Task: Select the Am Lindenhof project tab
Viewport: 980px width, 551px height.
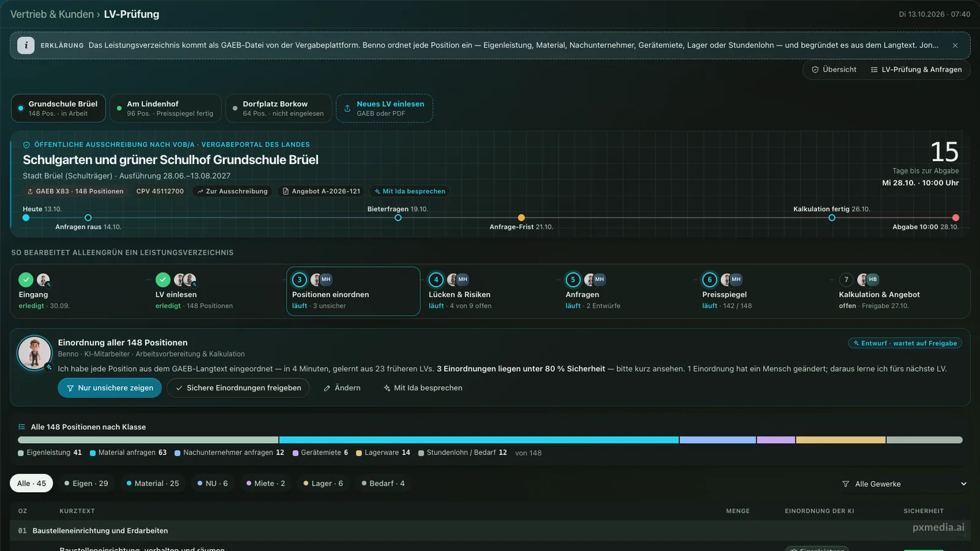Action: [x=165, y=108]
